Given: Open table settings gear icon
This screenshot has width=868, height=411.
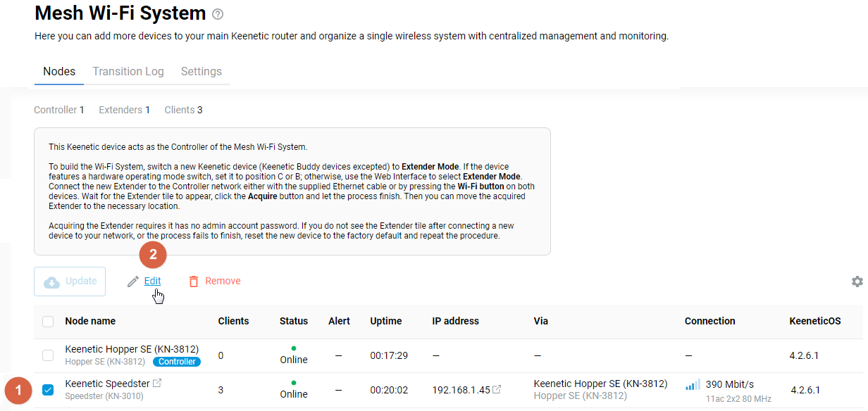Looking at the screenshot, I should pos(857,282).
